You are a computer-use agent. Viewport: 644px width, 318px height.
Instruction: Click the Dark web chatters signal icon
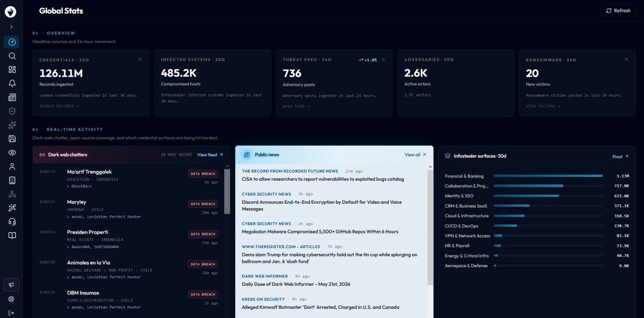[42, 154]
